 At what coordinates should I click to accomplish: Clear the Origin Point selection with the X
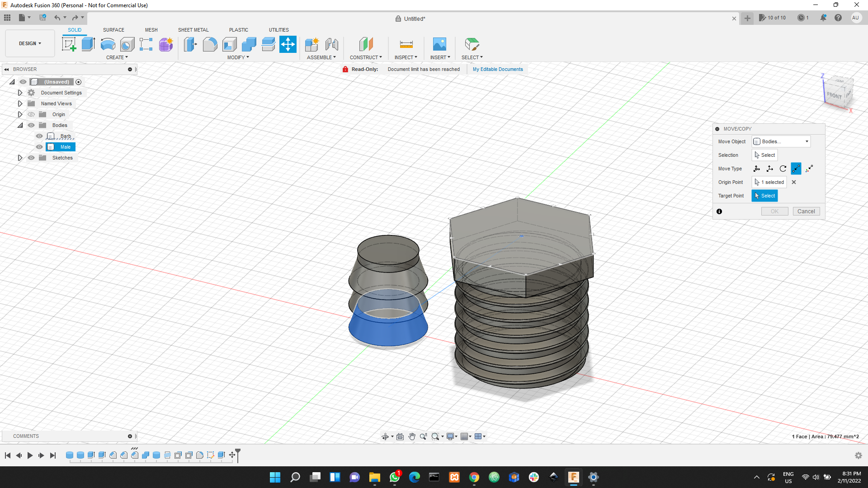794,182
